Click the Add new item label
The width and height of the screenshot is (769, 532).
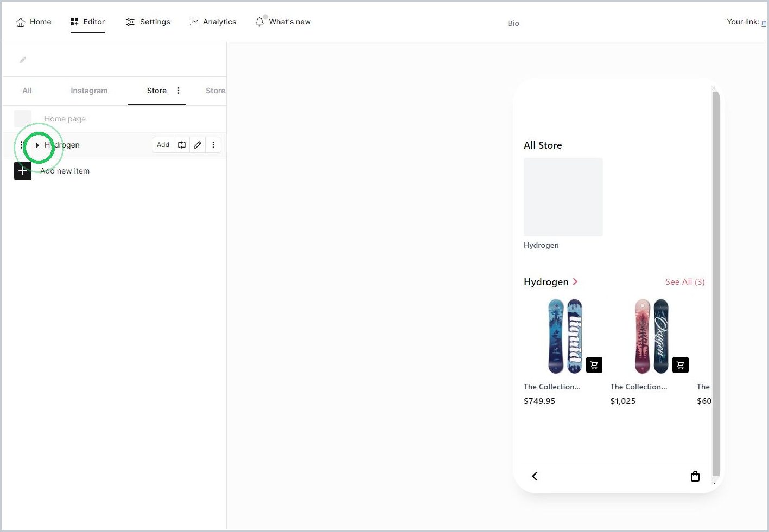click(65, 171)
